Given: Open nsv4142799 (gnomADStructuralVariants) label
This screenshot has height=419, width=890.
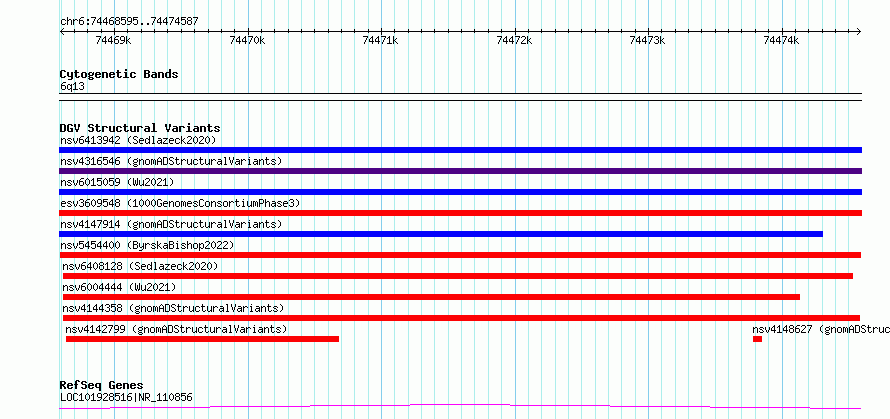Looking at the screenshot, I should pos(176,329).
